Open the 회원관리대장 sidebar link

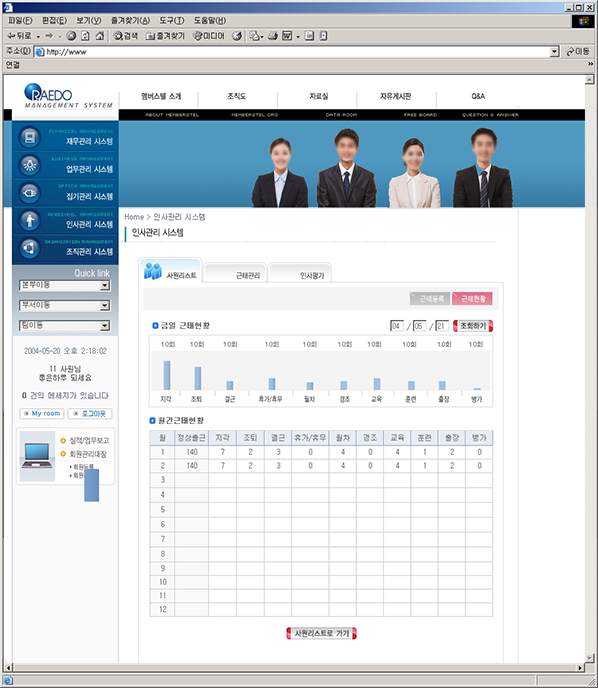(88, 454)
